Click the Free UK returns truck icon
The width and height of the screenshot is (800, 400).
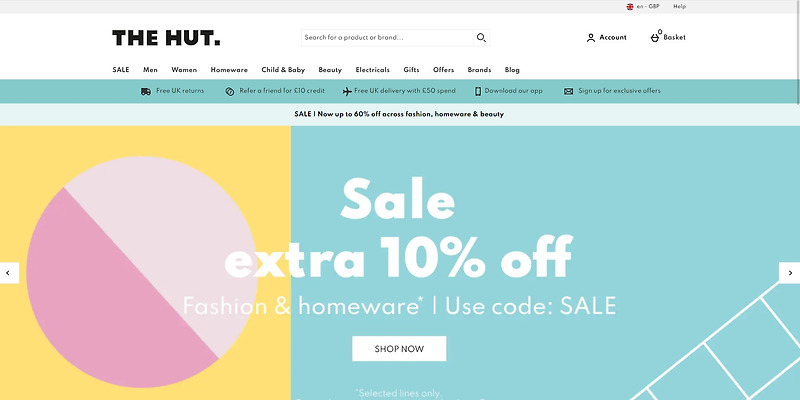click(x=145, y=91)
